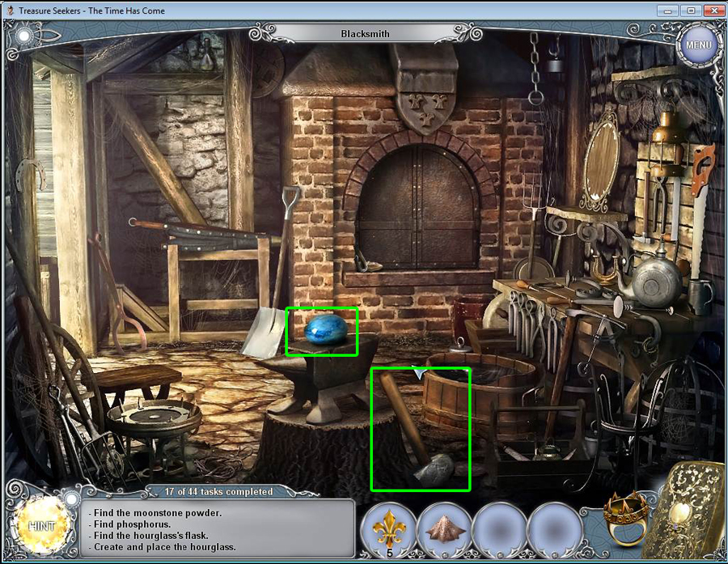Activate the glowing HINT orb
Image resolution: width=728 pixels, height=564 pixels.
(41, 525)
